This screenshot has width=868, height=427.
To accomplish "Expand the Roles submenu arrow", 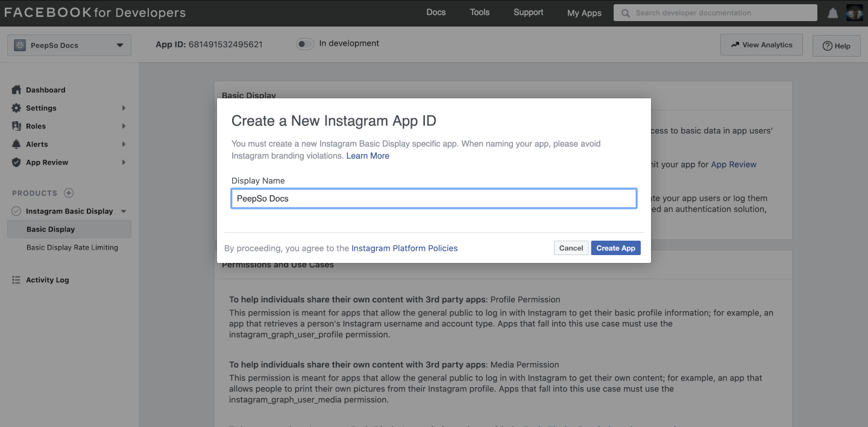I will pos(124,126).
